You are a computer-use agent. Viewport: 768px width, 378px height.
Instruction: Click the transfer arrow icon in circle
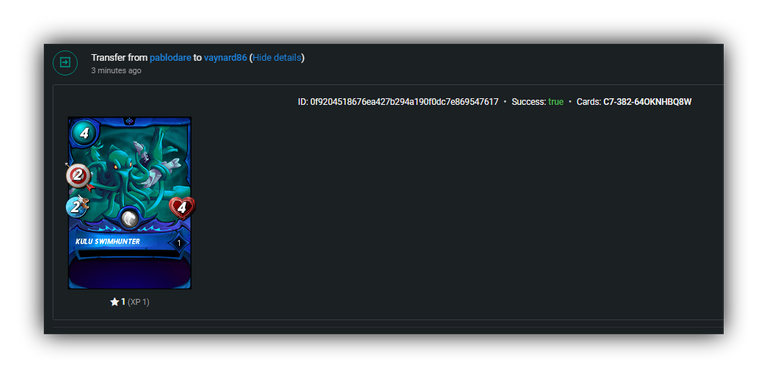[x=65, y=63]
